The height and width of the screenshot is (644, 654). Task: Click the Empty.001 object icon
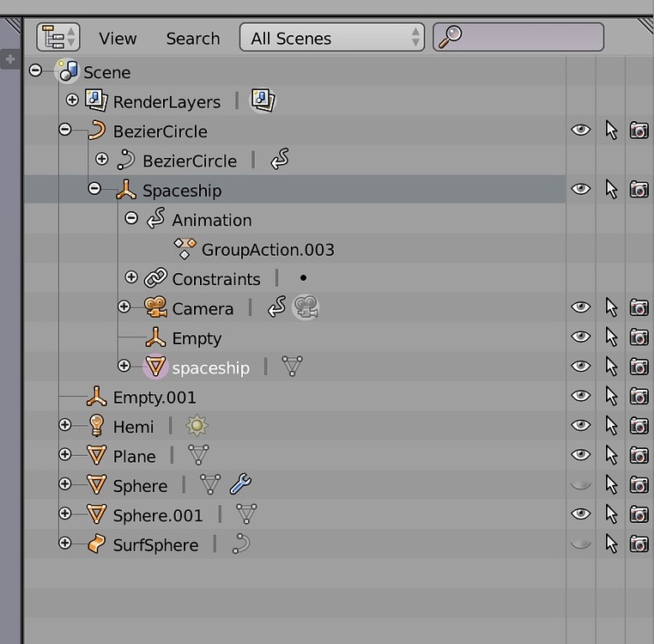(x=97, y=396)
